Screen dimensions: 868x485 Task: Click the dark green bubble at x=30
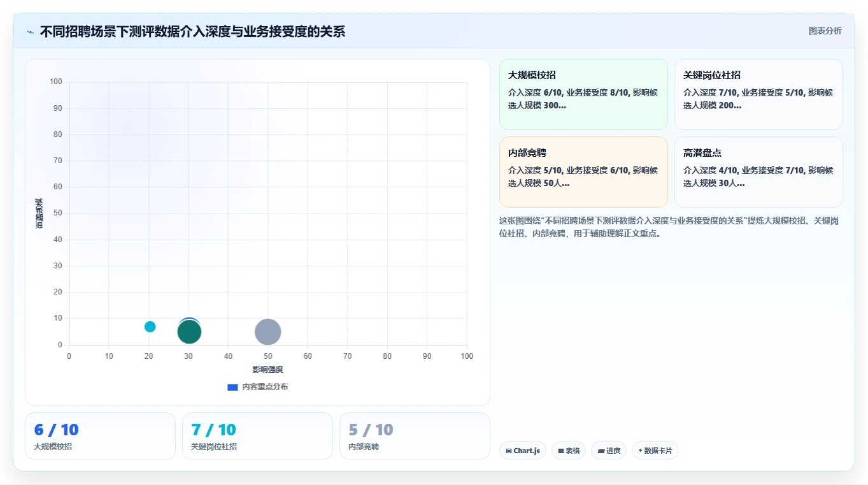tap(189, 332)
